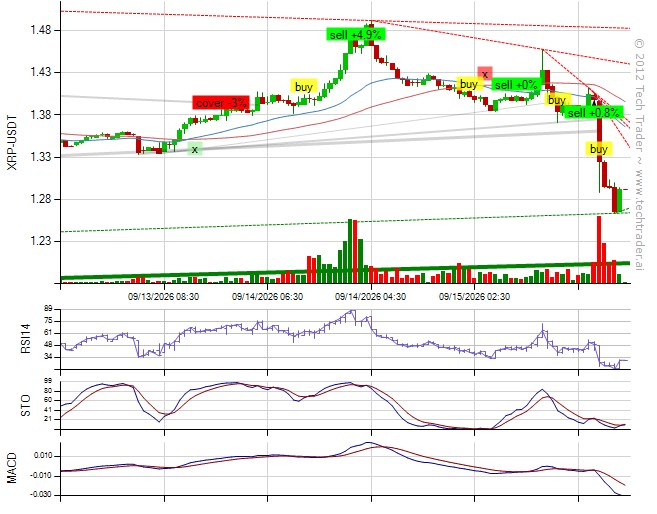
Task: Click the 09/15/2026 02:30 date label
Action: (474, 297)
